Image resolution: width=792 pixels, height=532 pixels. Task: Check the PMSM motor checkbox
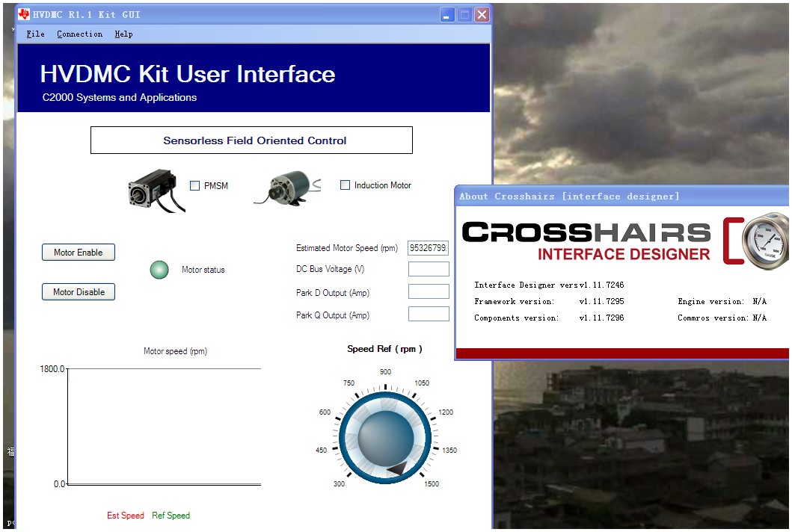click(x=194, y=186)
